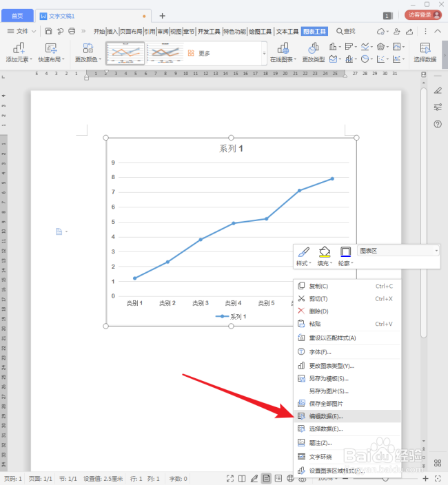
Task: Expand more quick access tools chevron
Action: (x=83, y=31)
